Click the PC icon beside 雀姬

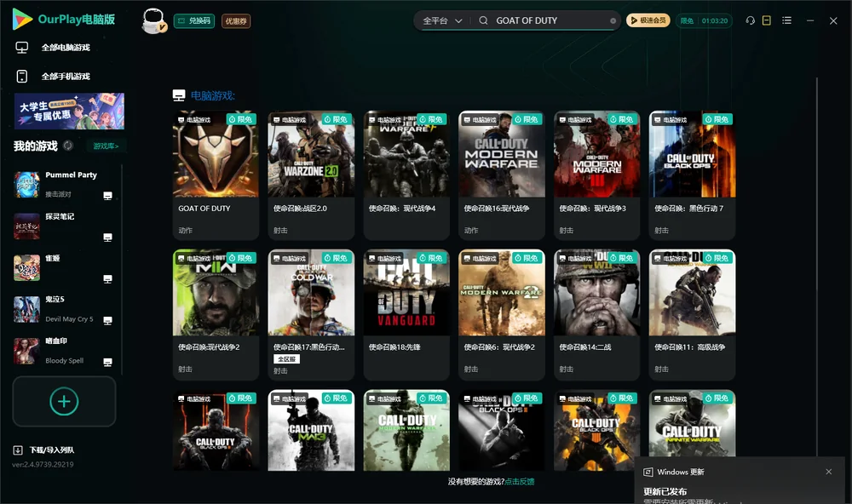107,279
